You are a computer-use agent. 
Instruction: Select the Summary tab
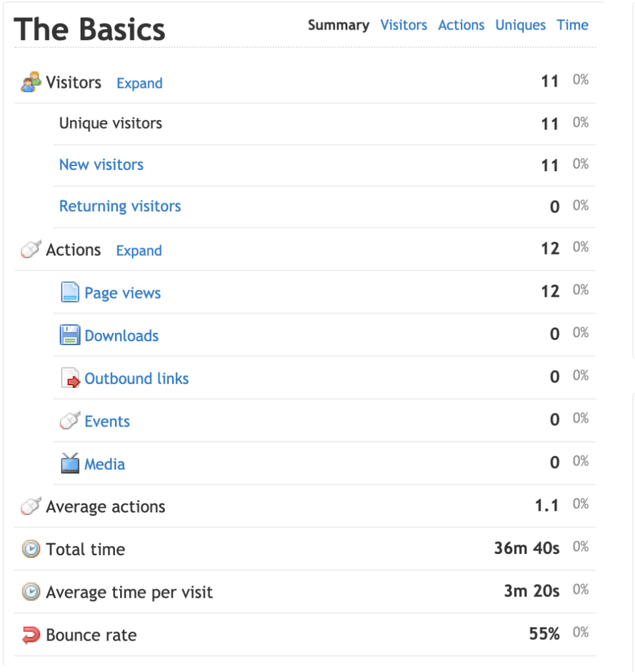[338, 26]
